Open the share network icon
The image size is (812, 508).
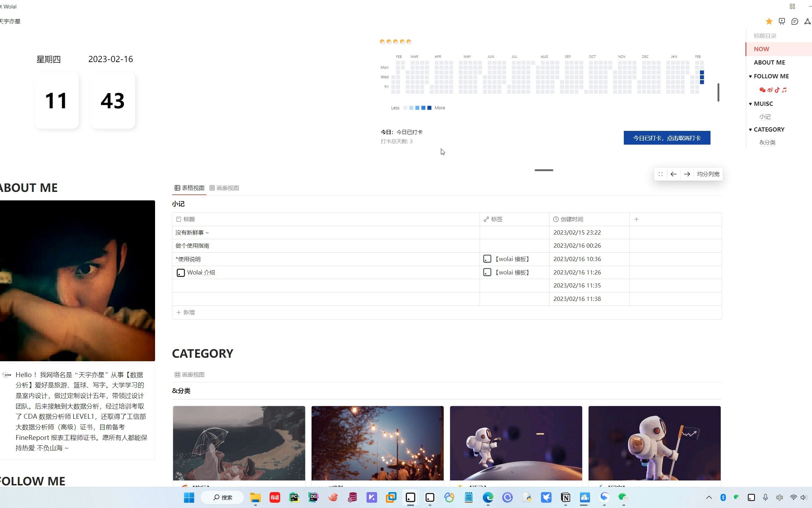pos(807,22)
